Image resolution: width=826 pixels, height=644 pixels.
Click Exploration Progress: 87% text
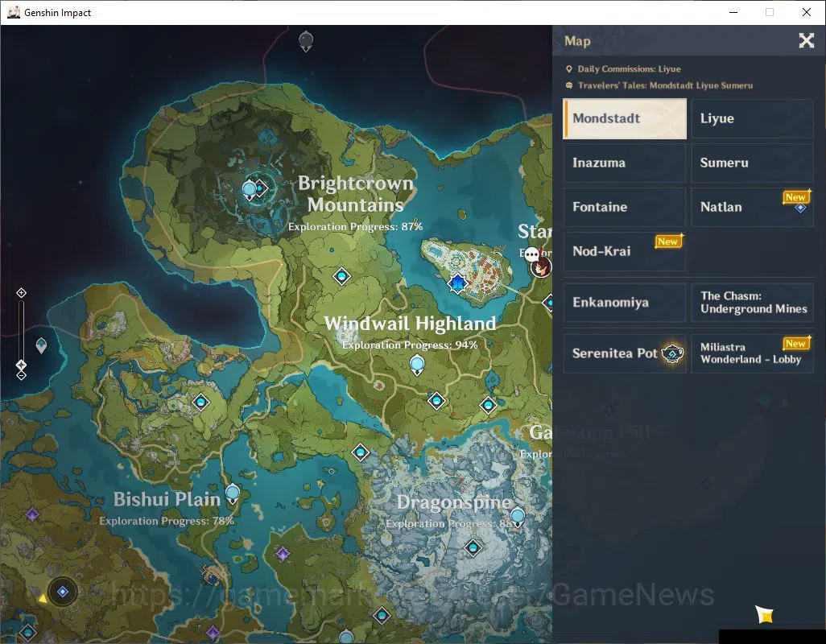[x=356, y=226]
